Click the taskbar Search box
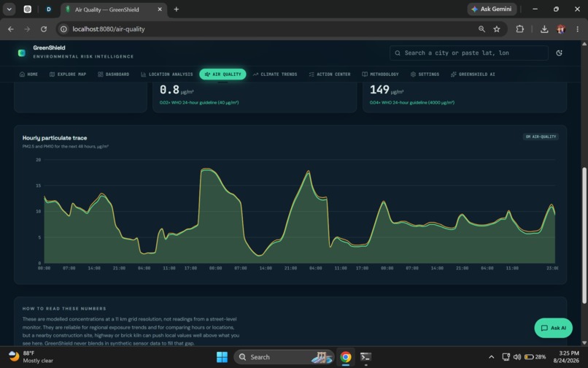588x368 pixels. point(284,357)
